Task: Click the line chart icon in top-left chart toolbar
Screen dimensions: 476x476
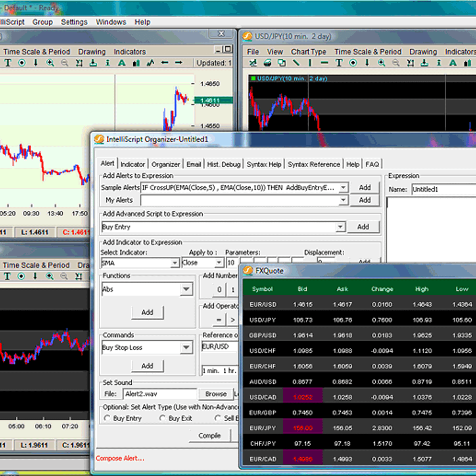Action: (150, 63)
